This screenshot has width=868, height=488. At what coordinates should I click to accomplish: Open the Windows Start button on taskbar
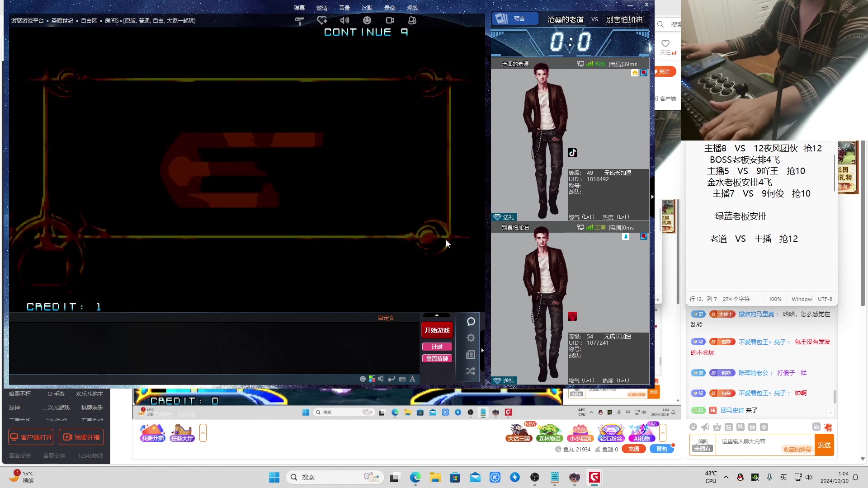[274, 477]
